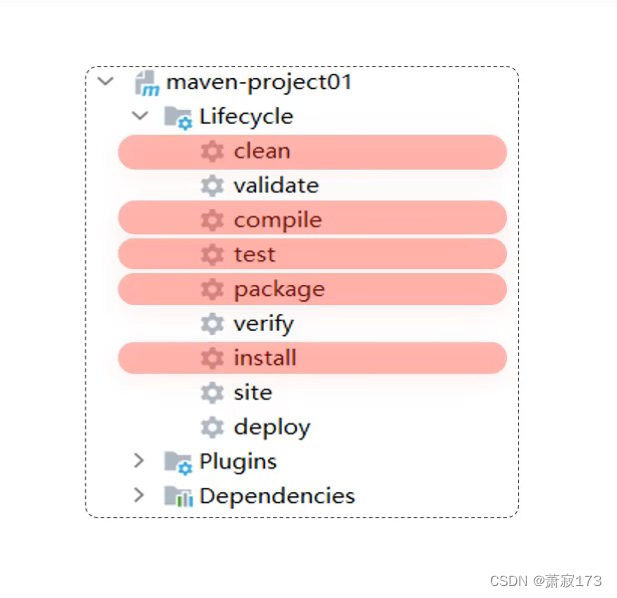Select the Dependencies label

277,496
